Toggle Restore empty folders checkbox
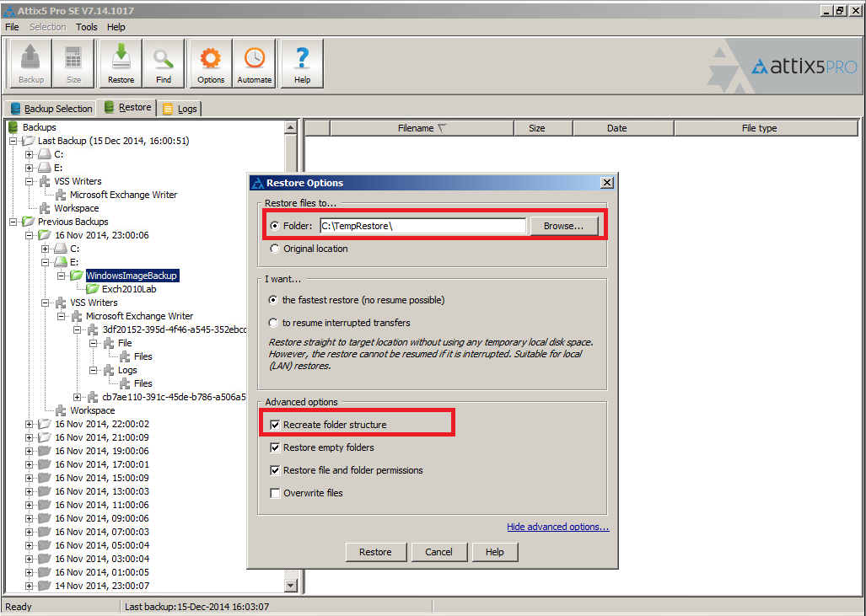This screenshot has height=616, width=866. pos(275,447)
